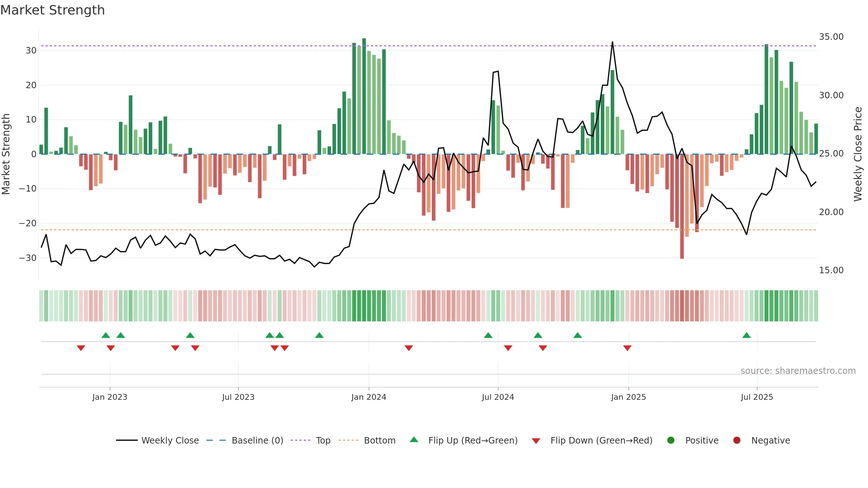
Task: Click the '15.00' right price axis tick
Action: click(x=831, y=270)
